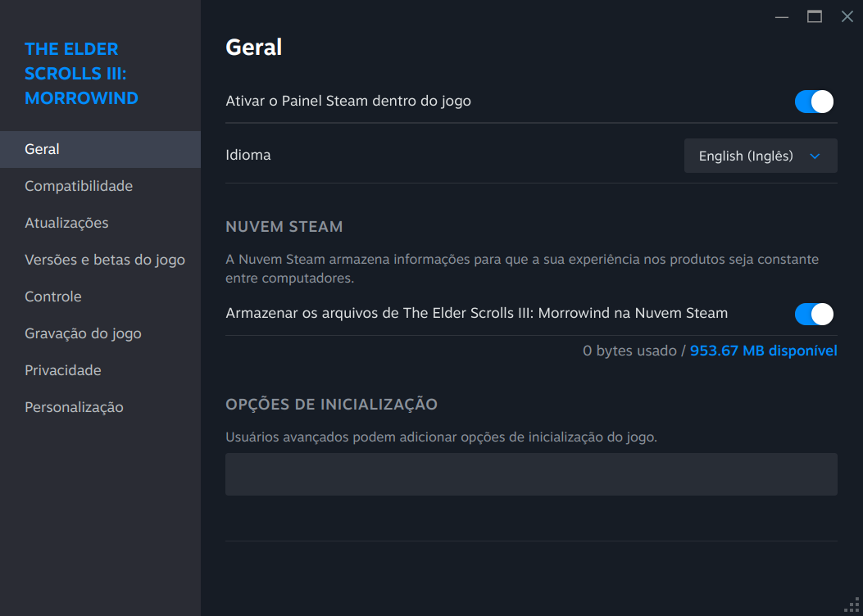The width and height of the screenshot is (863, 616).
Task: Close the game properties window
Action: point(847,16)
